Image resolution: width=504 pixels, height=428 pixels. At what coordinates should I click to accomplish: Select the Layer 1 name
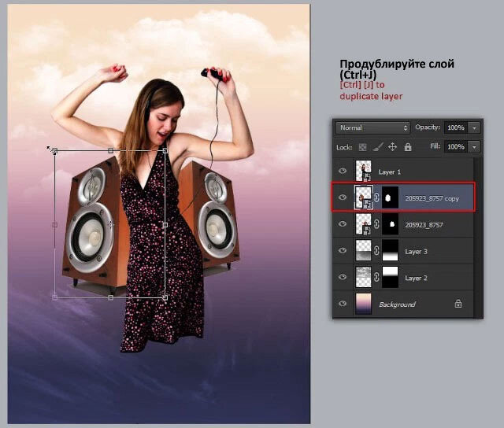(390, 172)
